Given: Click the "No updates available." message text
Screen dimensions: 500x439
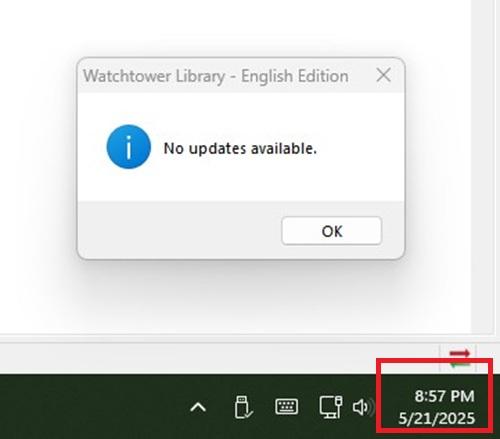Looking at the screenshot, I should [240, 148].
